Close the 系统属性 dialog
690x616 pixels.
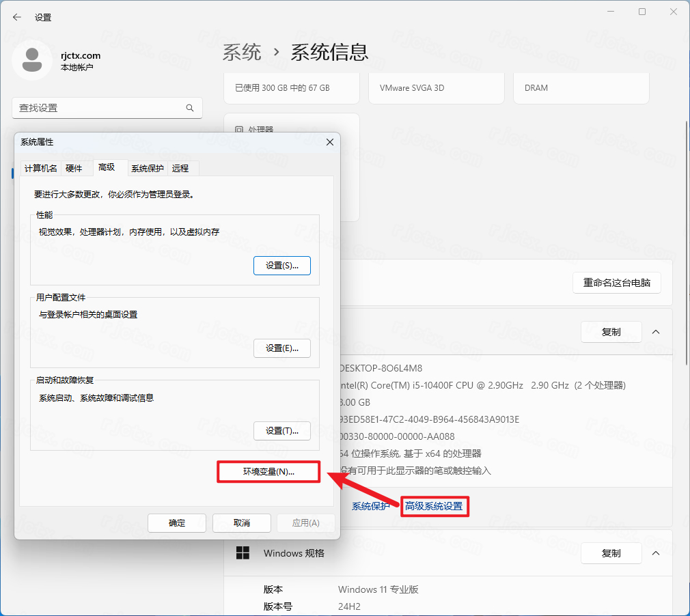[x=329, y=142]
